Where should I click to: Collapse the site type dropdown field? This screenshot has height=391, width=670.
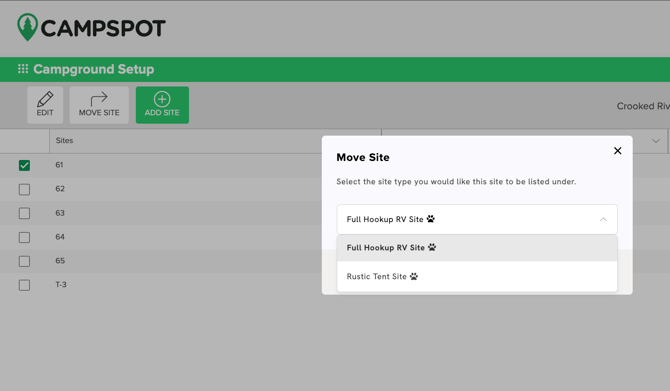[477, 219]
